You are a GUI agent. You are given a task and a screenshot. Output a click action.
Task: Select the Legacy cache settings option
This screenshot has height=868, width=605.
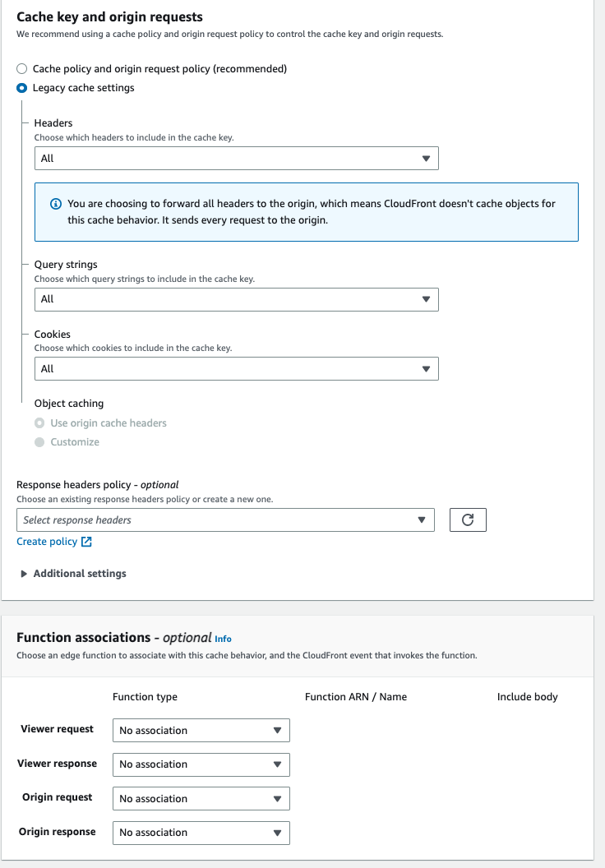pyautogui.click(x=21, y=87)
